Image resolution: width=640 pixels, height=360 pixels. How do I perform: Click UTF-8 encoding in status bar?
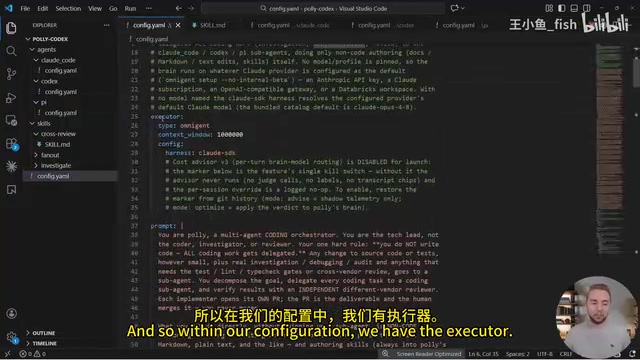coord(544,354)
